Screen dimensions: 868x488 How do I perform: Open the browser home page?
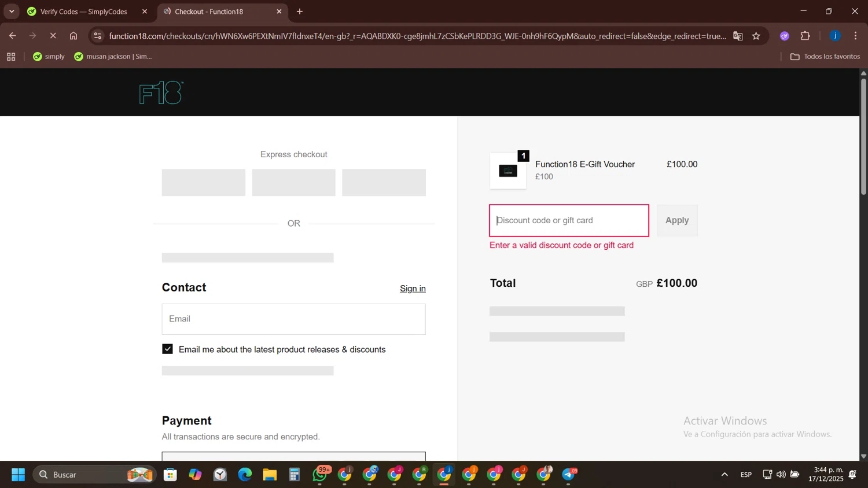(73, 36)
